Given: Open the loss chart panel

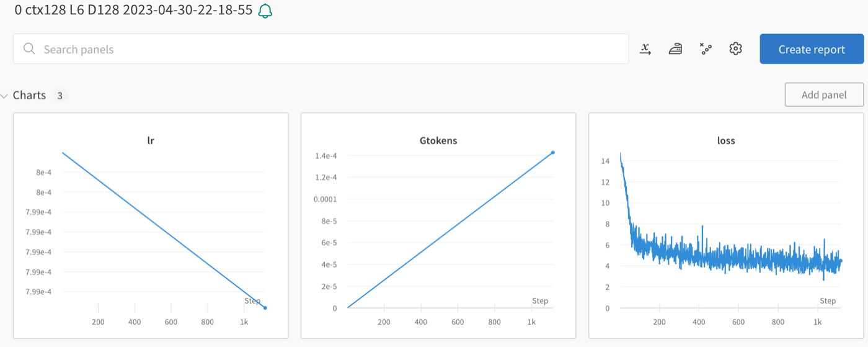Looking at the screenshot, I should point(726,225).
